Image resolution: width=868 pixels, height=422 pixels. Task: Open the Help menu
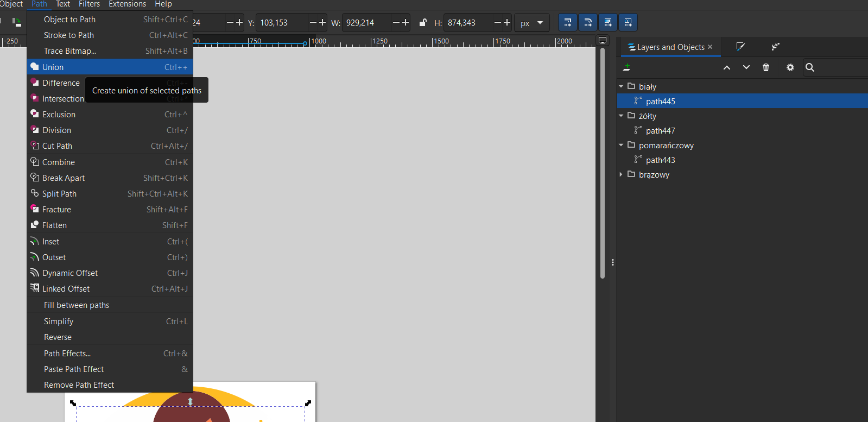163,4
